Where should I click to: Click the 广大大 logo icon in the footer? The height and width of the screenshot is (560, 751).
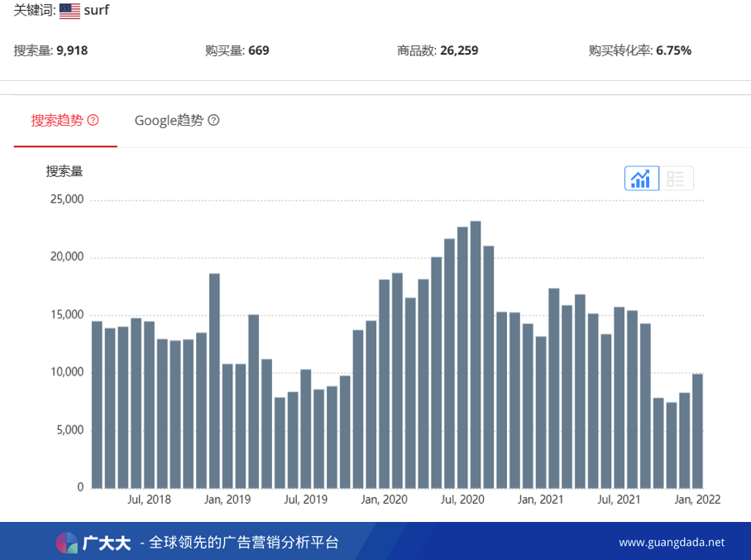click(67, 543)
